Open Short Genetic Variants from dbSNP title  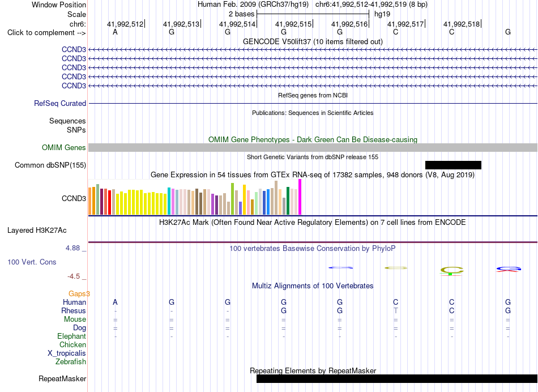coord(313,157)
